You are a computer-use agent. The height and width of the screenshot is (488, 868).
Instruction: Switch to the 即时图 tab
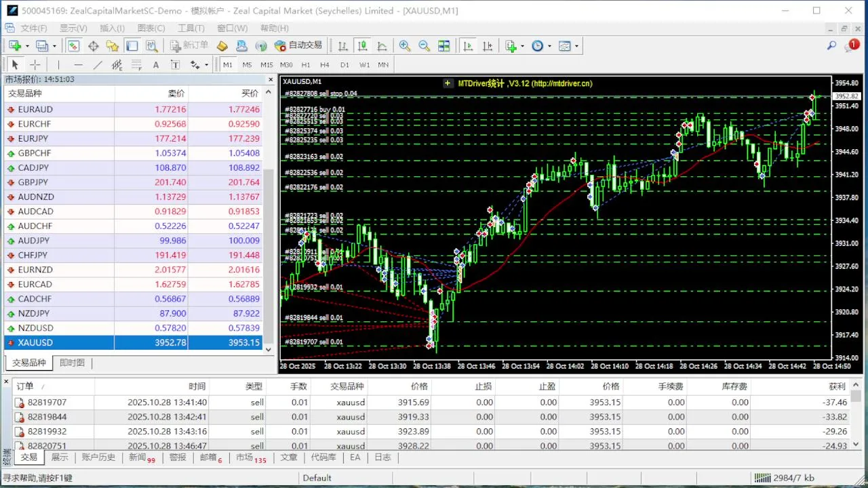(72, 363)
